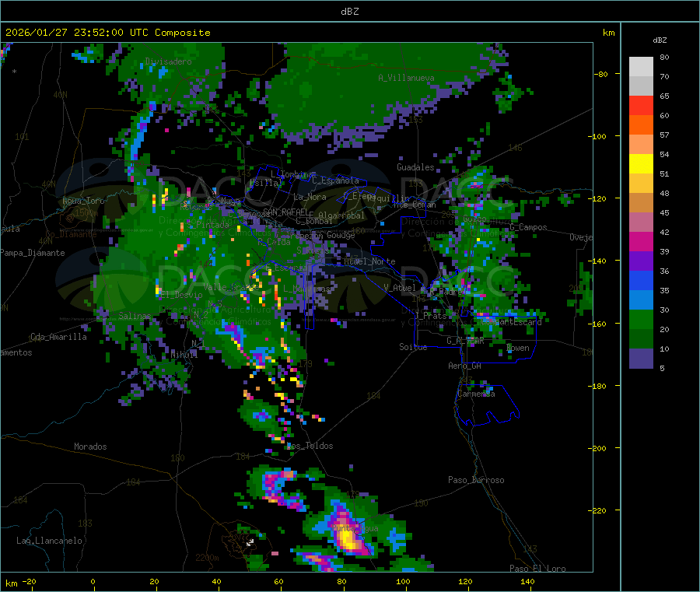Click the 'km' label at the bottom left
Screen dimensions: 700x592
coord(11,583)
